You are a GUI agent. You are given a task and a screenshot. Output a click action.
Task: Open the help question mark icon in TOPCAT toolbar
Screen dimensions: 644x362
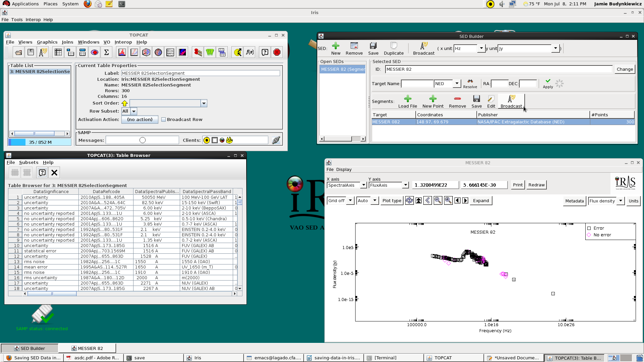click(x=265, y=52)
